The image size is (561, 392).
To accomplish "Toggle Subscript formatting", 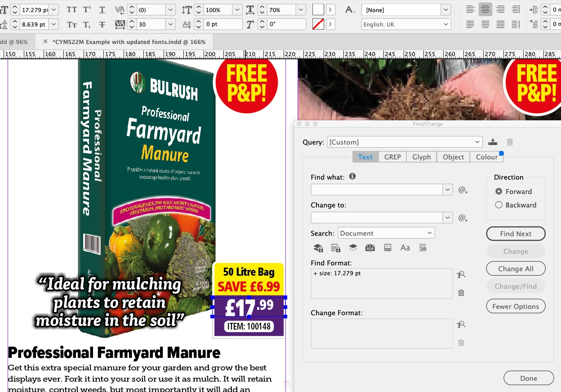I will pos(87,25).
